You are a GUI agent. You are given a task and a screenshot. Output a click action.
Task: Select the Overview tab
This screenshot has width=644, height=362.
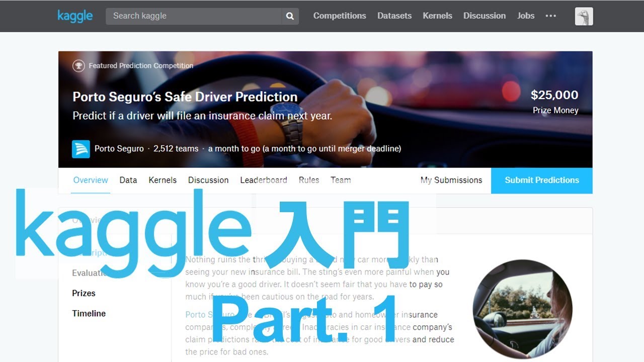coord(91,180)
